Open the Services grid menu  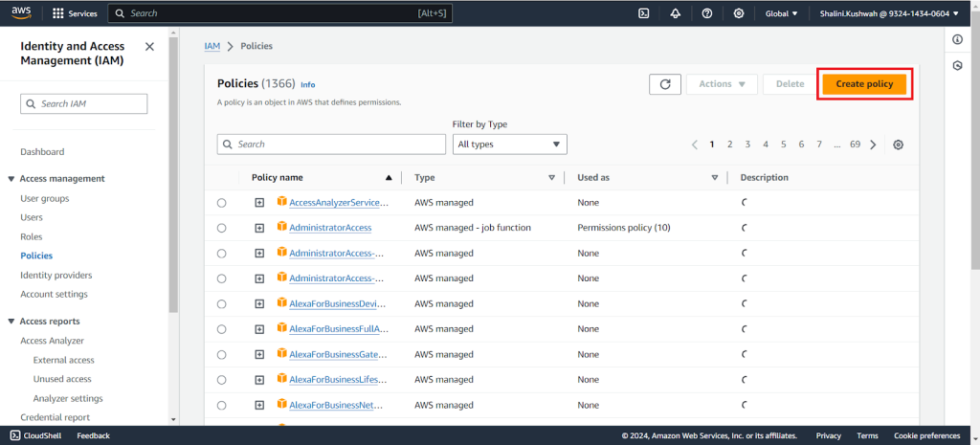click(75, 13)
